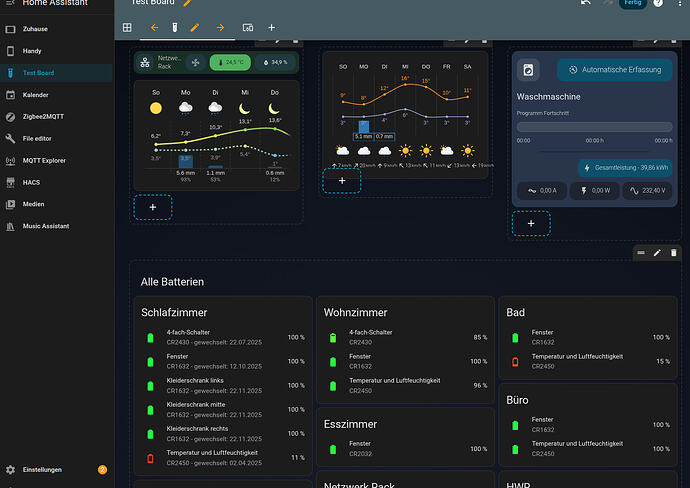Collapse the sidebar with the hamburger icon
690x488 pixels.
coord(11,3)
